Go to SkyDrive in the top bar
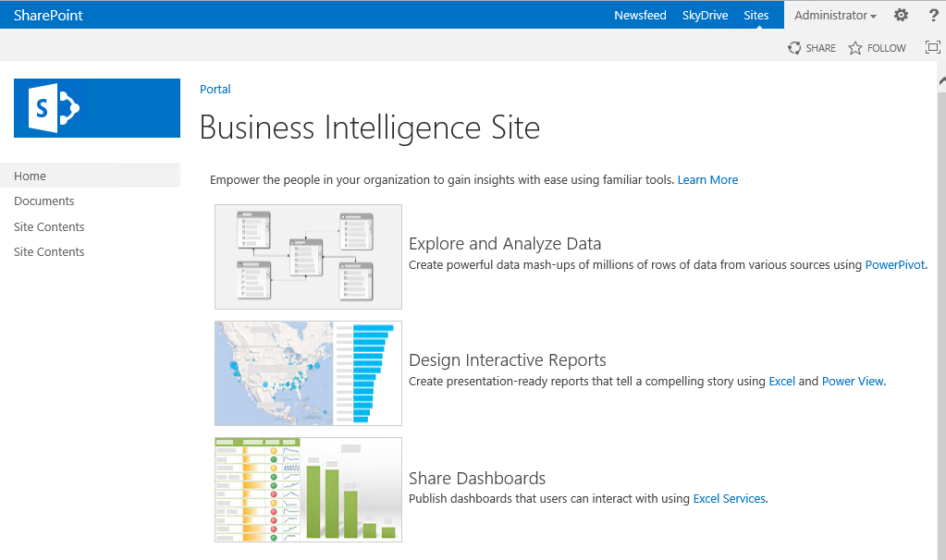Viewport: 946px width, 560px height. click(705, 15)
